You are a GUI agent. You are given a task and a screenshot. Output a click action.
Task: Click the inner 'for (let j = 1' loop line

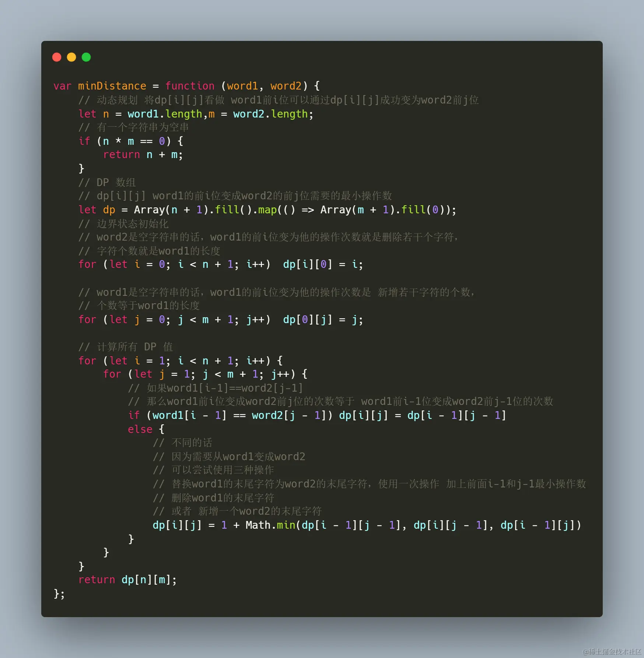tap(205, 374)
